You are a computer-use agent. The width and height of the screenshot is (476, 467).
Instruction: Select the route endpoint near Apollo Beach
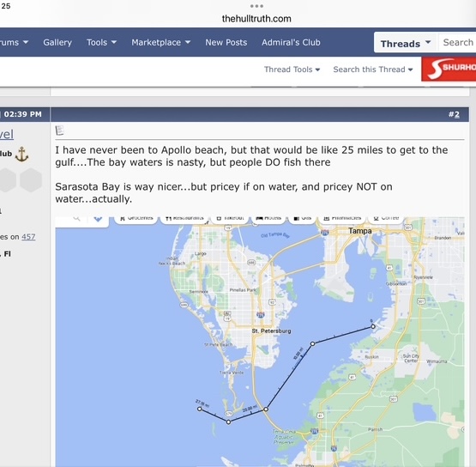tap(373, 326)
